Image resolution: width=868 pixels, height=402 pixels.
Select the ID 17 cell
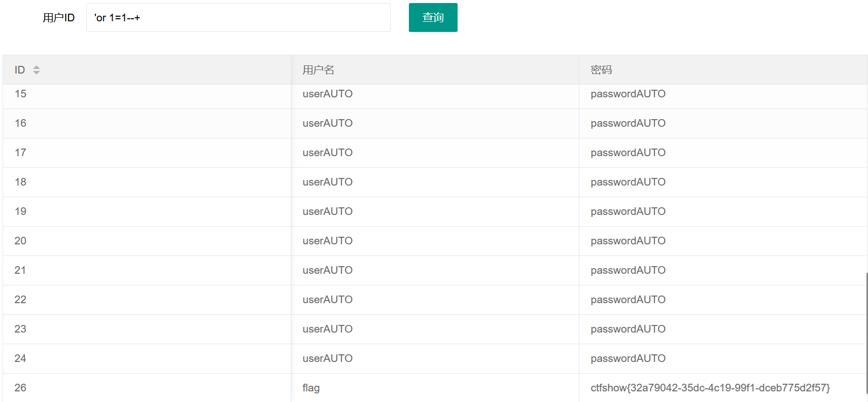(x=20, y=153)
